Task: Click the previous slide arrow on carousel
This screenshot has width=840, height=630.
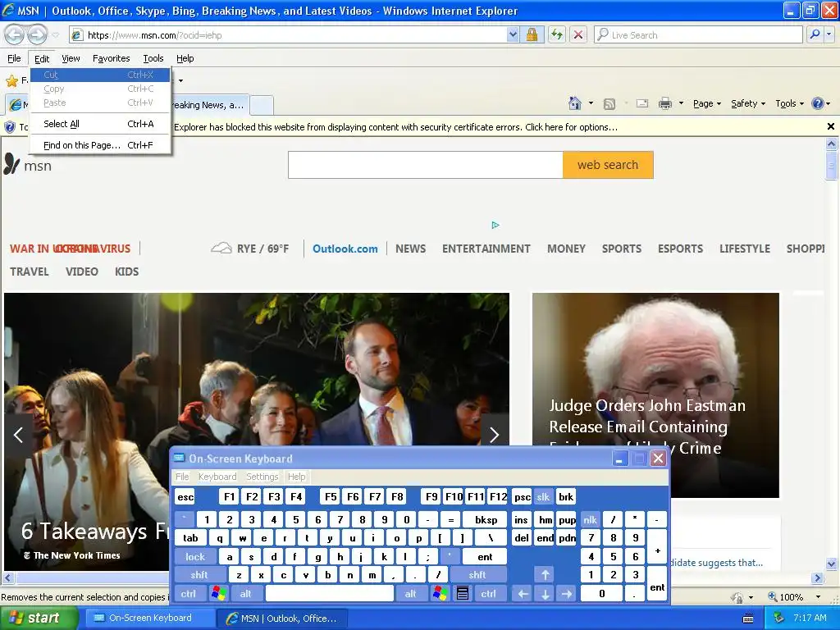Action: (x=18, y=435)
